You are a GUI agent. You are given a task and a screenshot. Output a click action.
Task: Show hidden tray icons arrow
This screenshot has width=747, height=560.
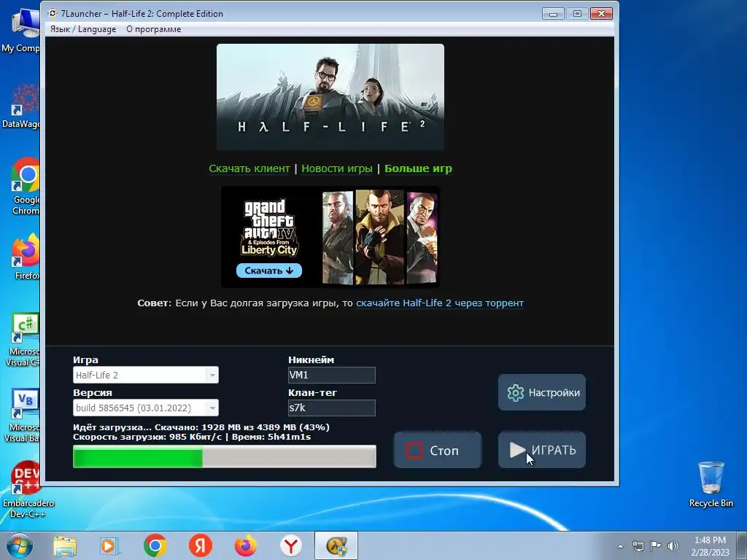coord(620,546)
